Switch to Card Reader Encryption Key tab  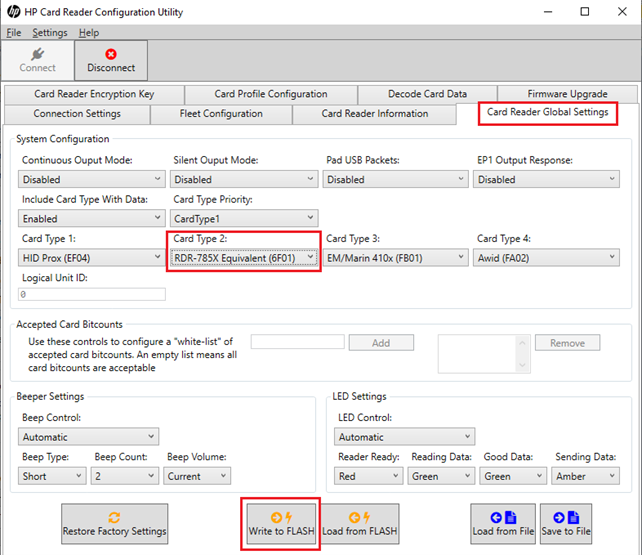(x=94, y=94)
